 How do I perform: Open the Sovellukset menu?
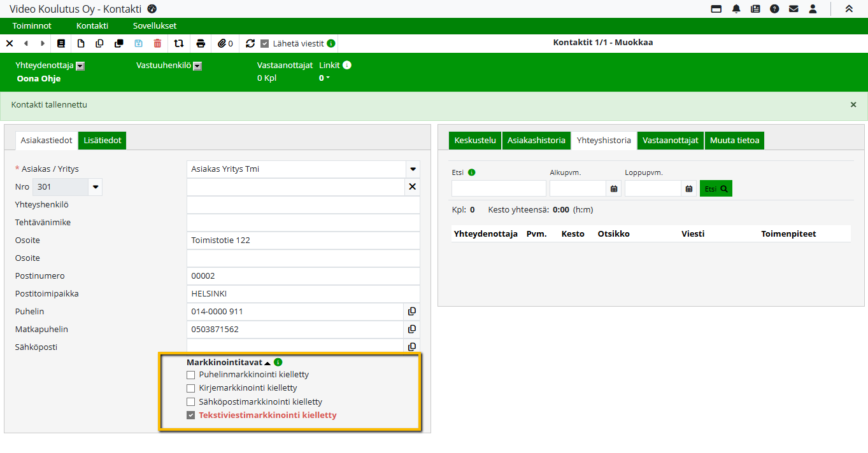click(x=155, y=26)
